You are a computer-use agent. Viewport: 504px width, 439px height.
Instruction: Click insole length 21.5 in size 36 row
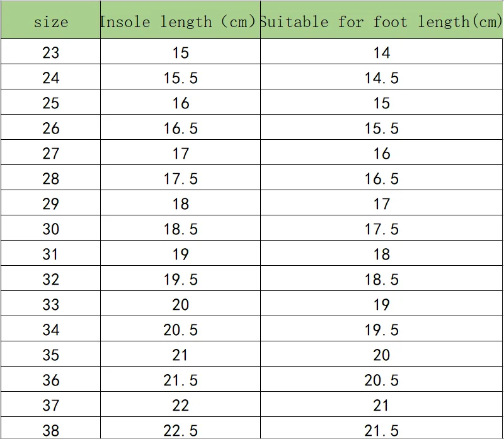(x=180, y=380)
